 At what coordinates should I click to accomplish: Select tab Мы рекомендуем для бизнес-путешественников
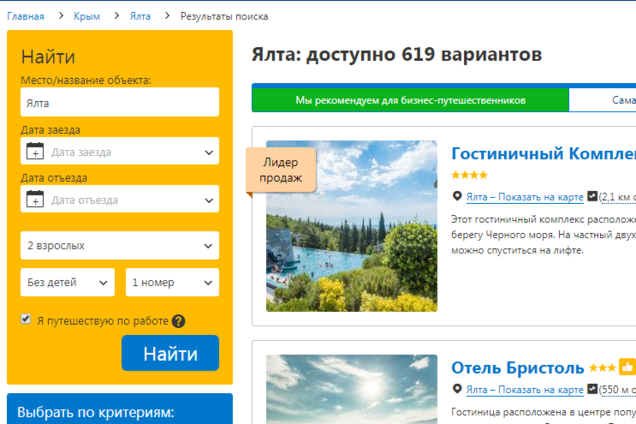(410, 100)
